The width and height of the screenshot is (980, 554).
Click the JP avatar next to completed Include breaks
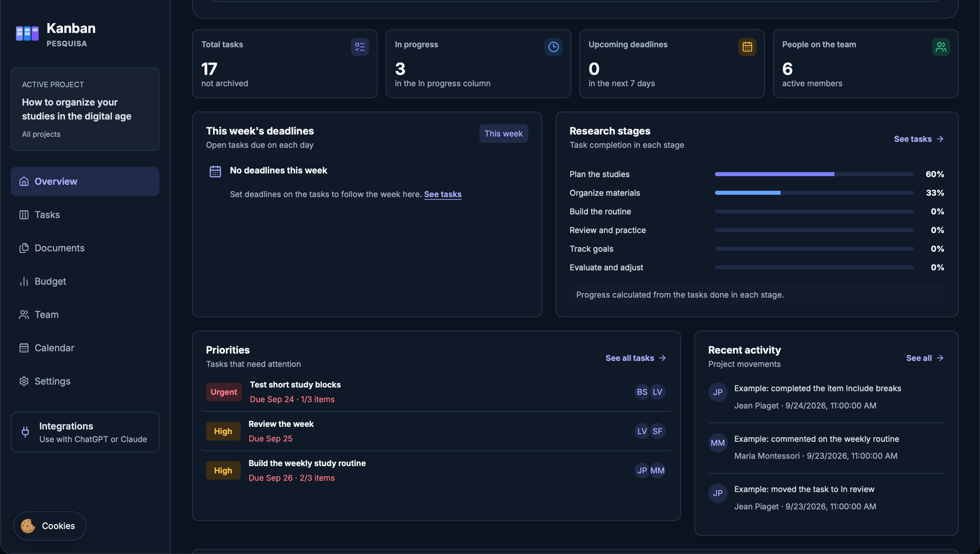click(718, 392)
